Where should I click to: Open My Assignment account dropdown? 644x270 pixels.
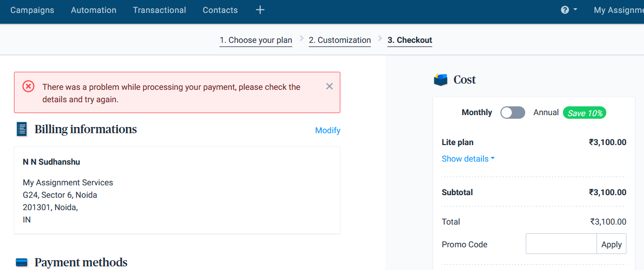tap(619, 10)
